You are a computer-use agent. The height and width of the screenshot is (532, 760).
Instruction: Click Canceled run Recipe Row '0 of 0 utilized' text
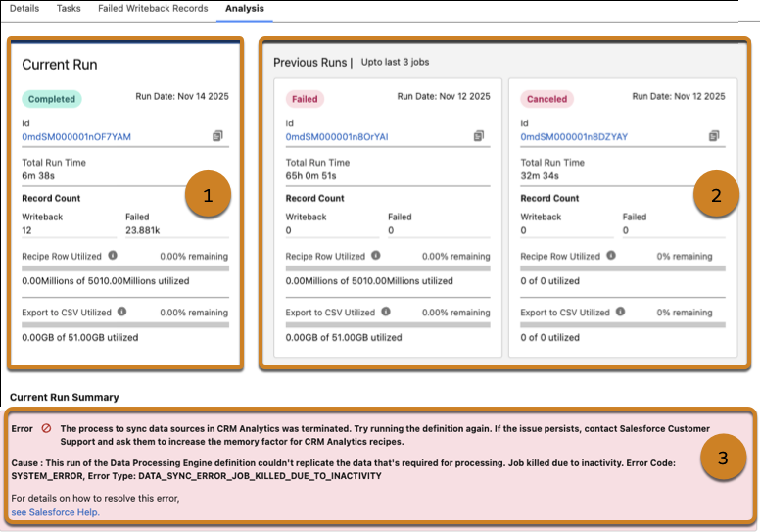pos(550,281)
